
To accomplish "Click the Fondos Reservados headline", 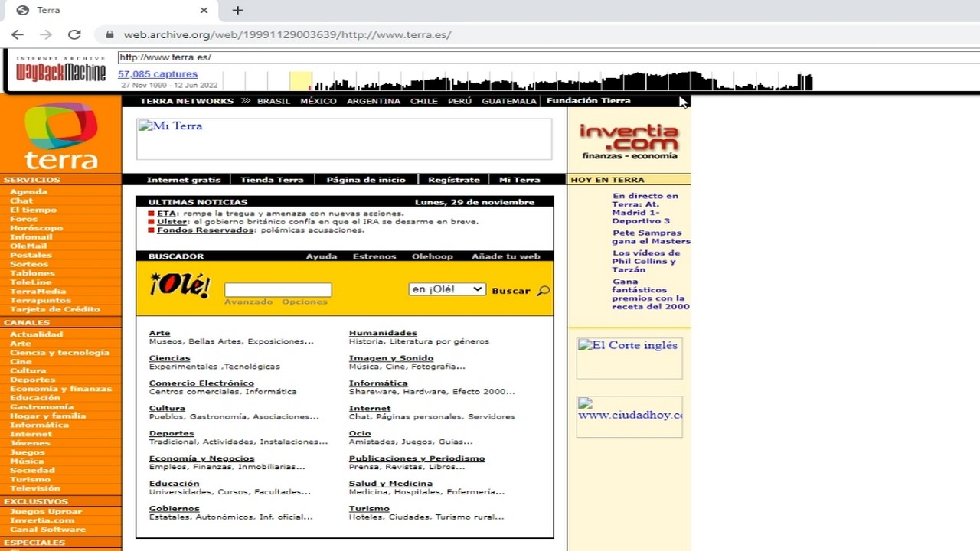I will [x=205, y=230].
